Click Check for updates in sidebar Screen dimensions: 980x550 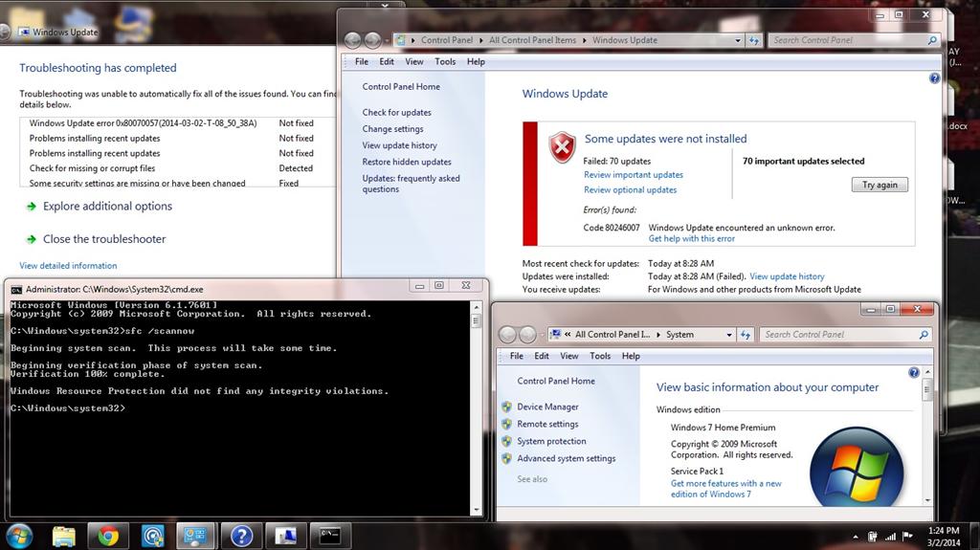point(397,113)
